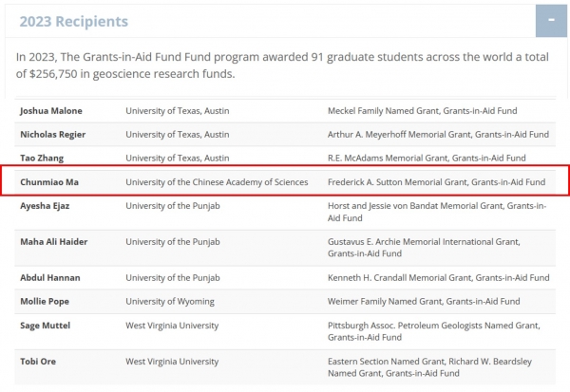The width and height of the screenshot is (570, 392).
Task: Click the Tobi Ore recipient name
Action: [x=38, y=362]
